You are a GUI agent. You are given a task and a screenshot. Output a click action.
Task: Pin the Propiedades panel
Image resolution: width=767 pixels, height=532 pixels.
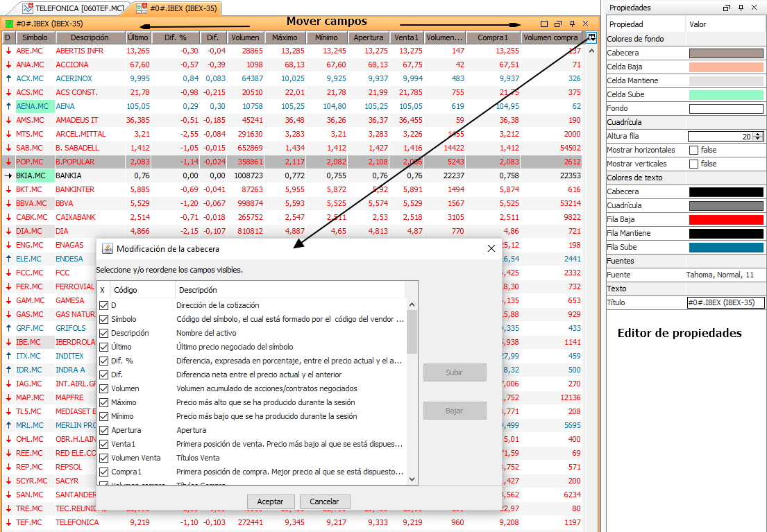pyautogui.click(x=741, y=8)
